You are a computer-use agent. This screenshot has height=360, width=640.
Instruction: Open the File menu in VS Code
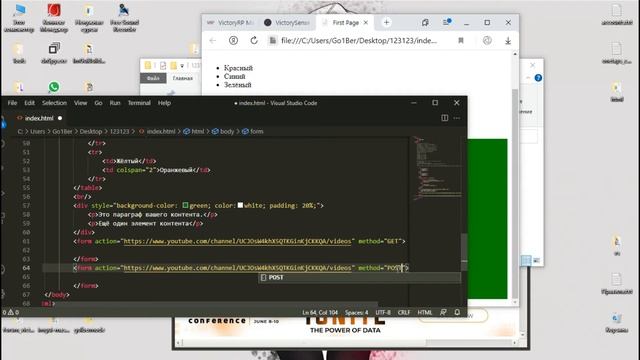click(12, 103)
